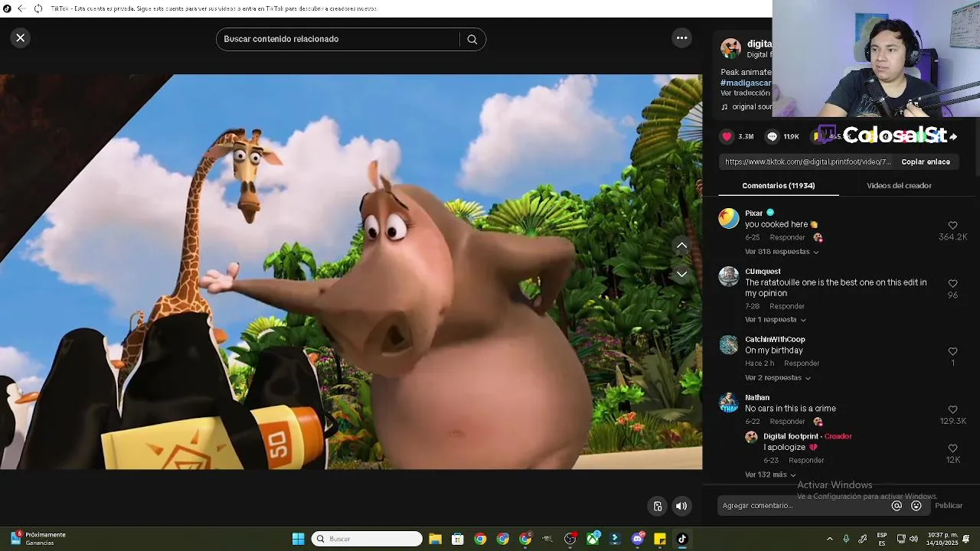980x551 pixels.
Task: Expand 'Ver 318 respuestas' replies
Action: tap(782, 252)
